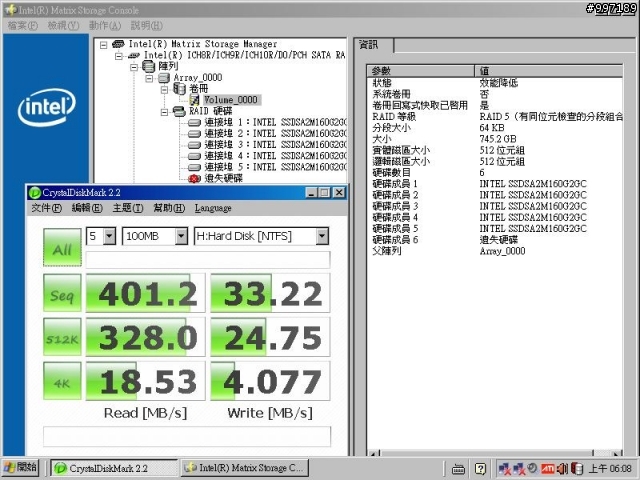Click the info panel scrollbar left arrow
The height and width of the screenshot is (480, 640).
coord(373,453)
